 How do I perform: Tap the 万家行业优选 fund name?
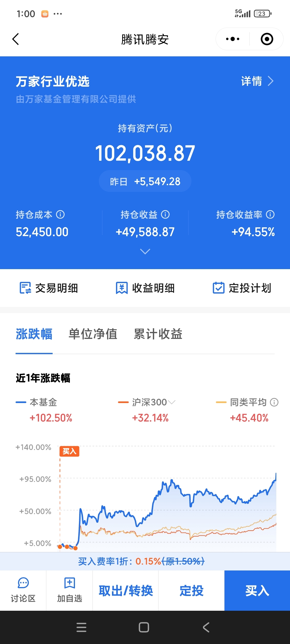pos(53,82)
